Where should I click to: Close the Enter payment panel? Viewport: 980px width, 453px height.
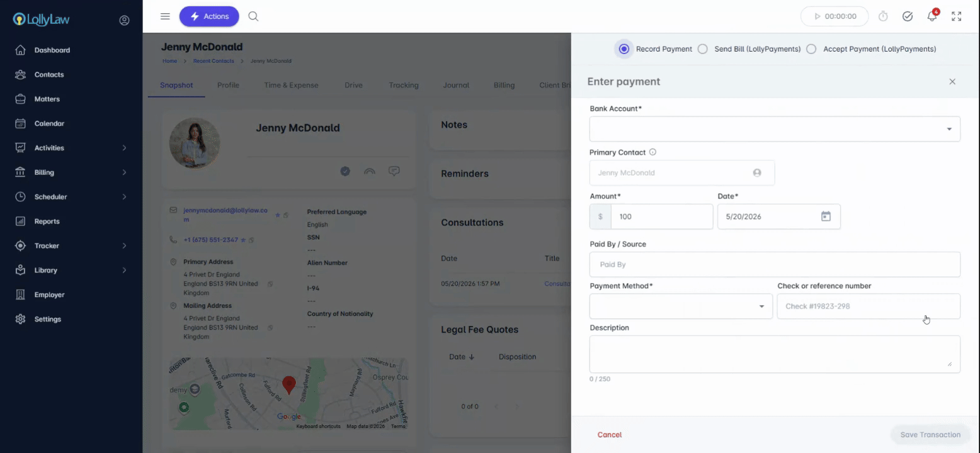pos(952,82)
